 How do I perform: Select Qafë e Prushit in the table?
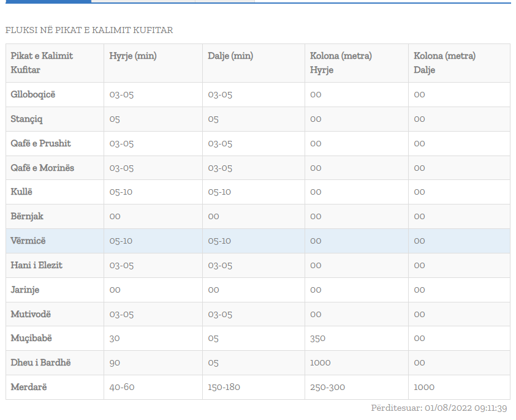pos(40,143)
